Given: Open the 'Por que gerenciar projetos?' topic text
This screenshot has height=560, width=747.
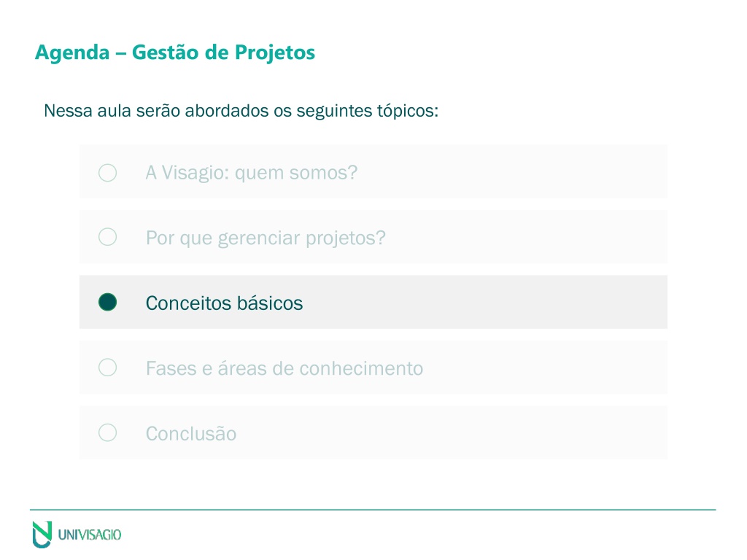Looking at the screenshot, I should (x=266, y=238).
